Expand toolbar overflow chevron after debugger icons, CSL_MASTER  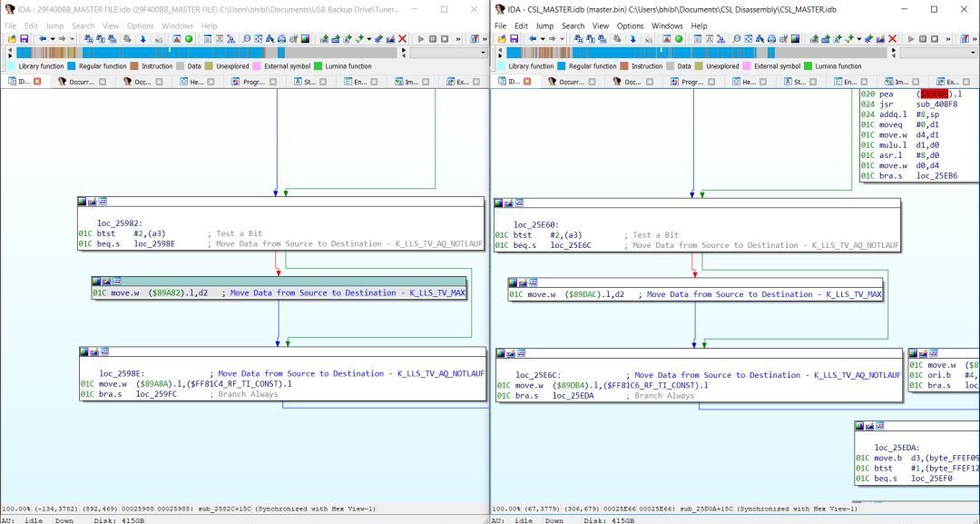(948, 39)
